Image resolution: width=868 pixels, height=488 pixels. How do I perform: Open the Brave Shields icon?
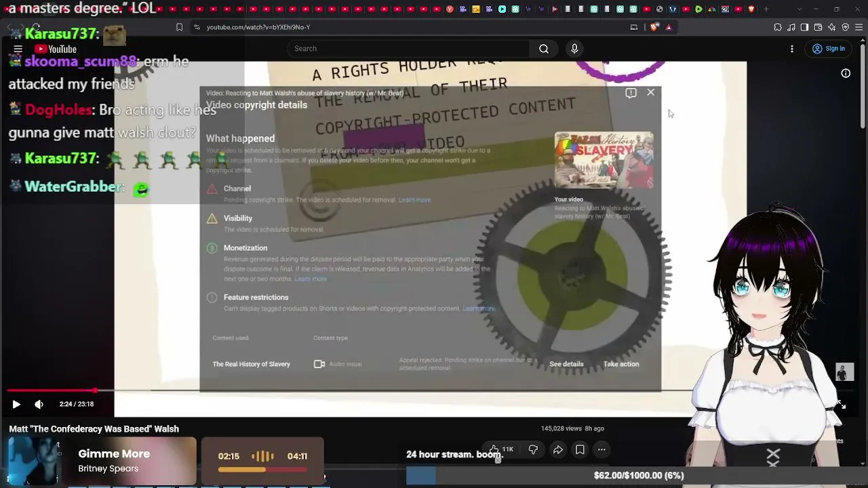click(654, 27)
